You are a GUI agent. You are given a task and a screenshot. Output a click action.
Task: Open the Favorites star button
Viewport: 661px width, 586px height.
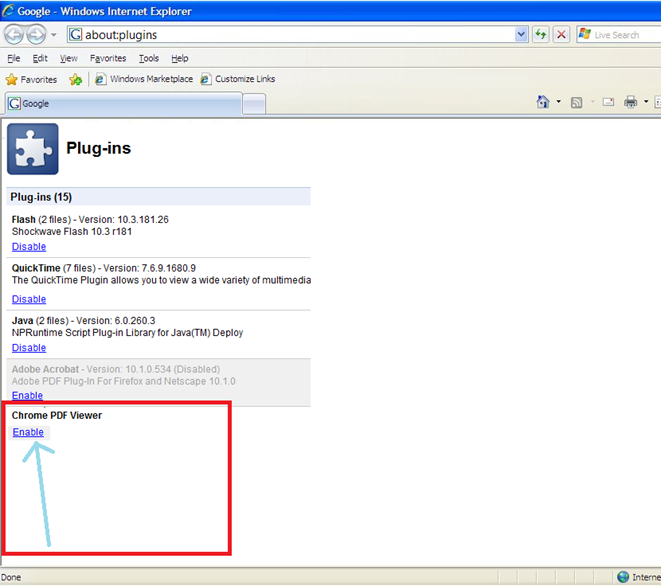pos(31,79)
